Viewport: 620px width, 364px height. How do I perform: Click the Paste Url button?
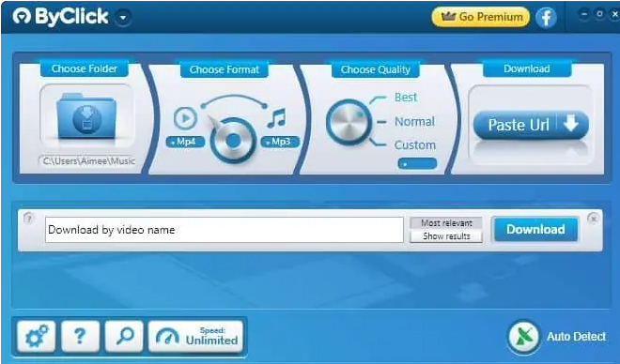tap(531, 125)
